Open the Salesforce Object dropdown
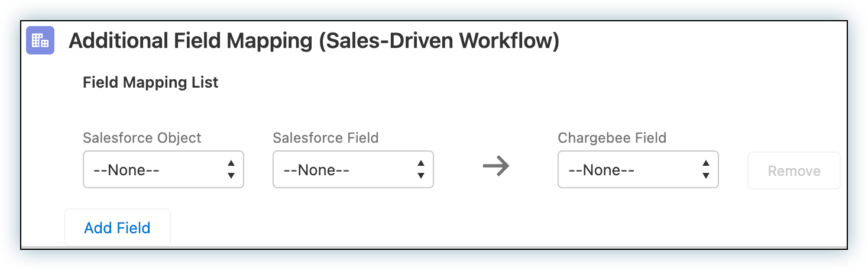The height and width of the screenshot is (270, 868). (163, 170)
